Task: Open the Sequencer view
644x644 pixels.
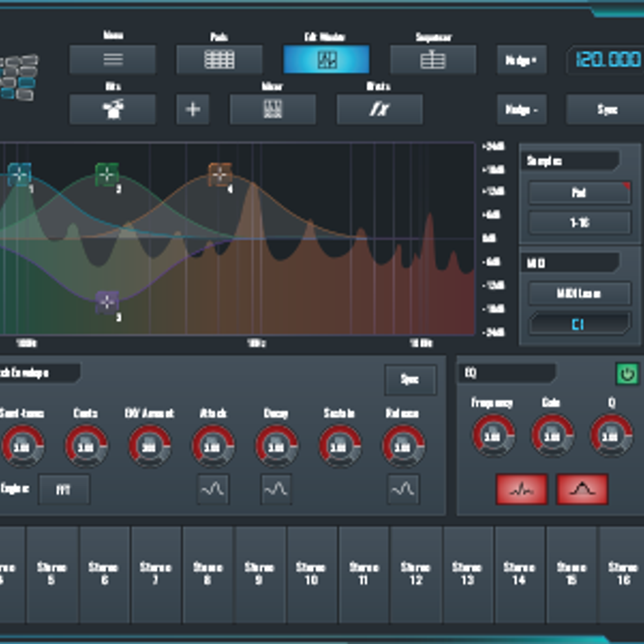Action: [x=433, y=60]
